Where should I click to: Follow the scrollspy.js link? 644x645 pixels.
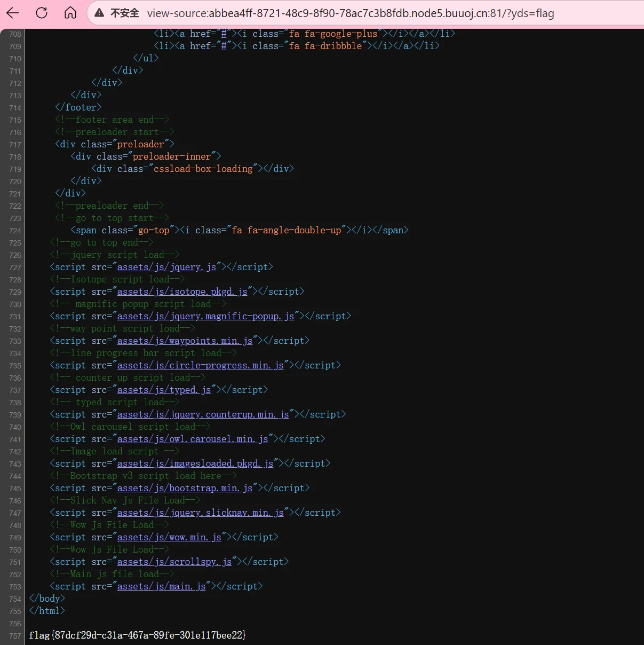[174, 562]
